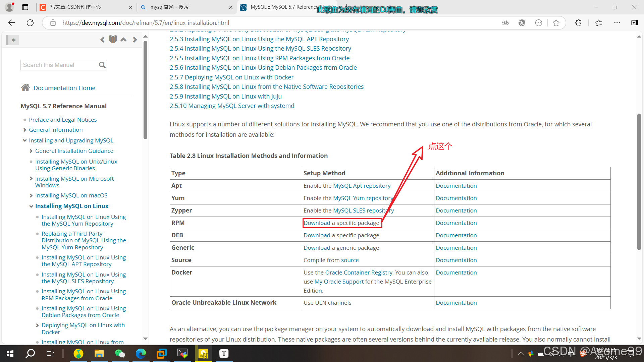Expand Deploying MySQL on Linux with Docker
The width and height of the screenshot is (644, 362).
coord(37,325)
